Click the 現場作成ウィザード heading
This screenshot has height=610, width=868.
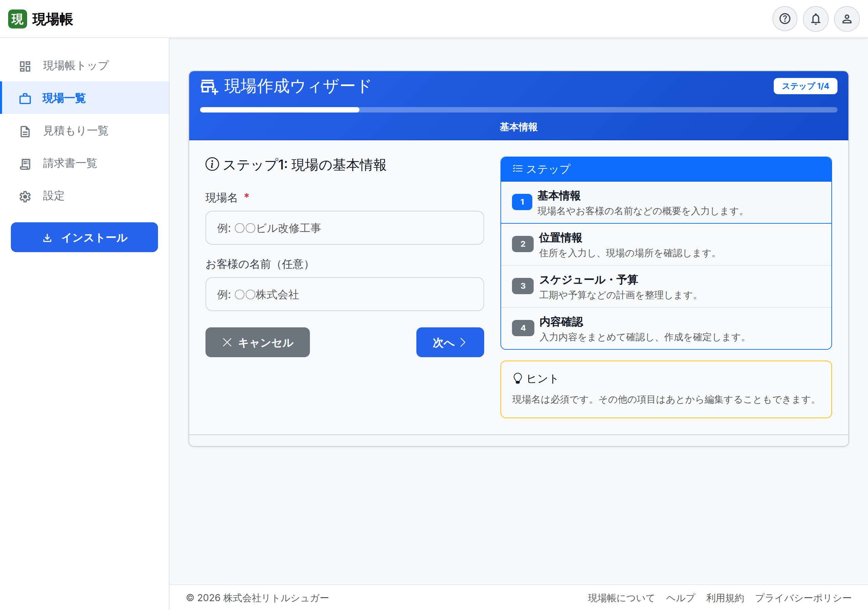click(297, 86)
